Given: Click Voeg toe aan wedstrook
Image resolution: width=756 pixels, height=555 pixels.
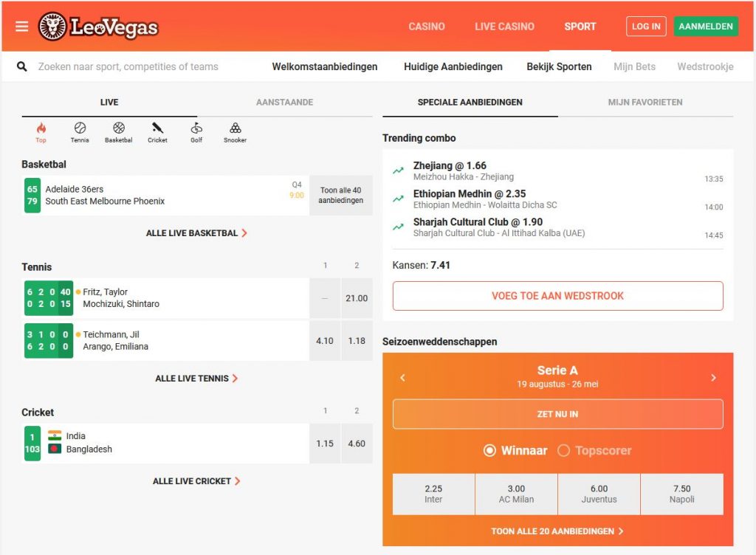Looking at the screenshot, I should pyautogui.click(x=558, y=296).
